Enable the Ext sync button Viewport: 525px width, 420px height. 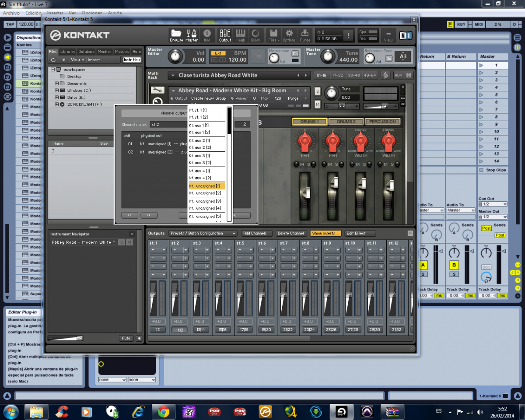coord(217,53)
